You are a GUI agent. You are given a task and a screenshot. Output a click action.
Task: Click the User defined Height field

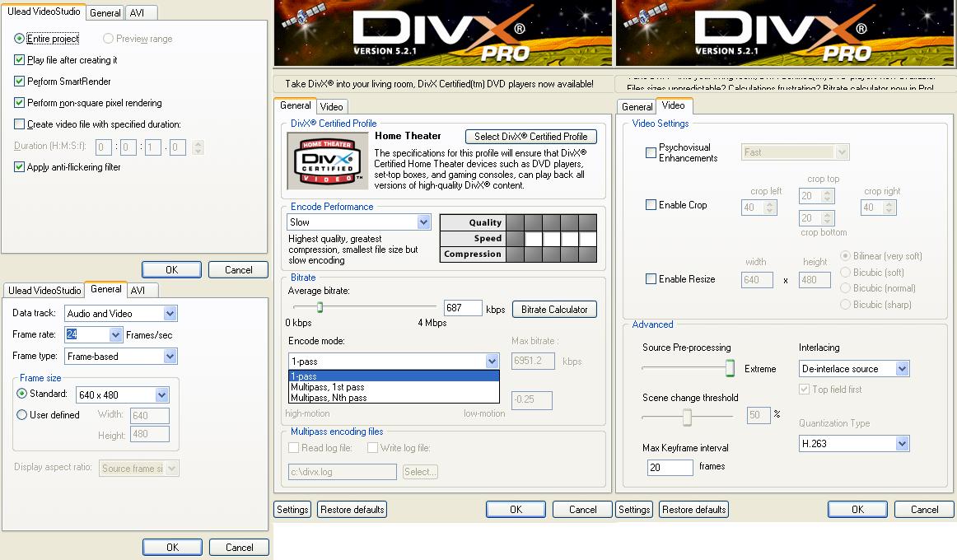click(150, 434)
